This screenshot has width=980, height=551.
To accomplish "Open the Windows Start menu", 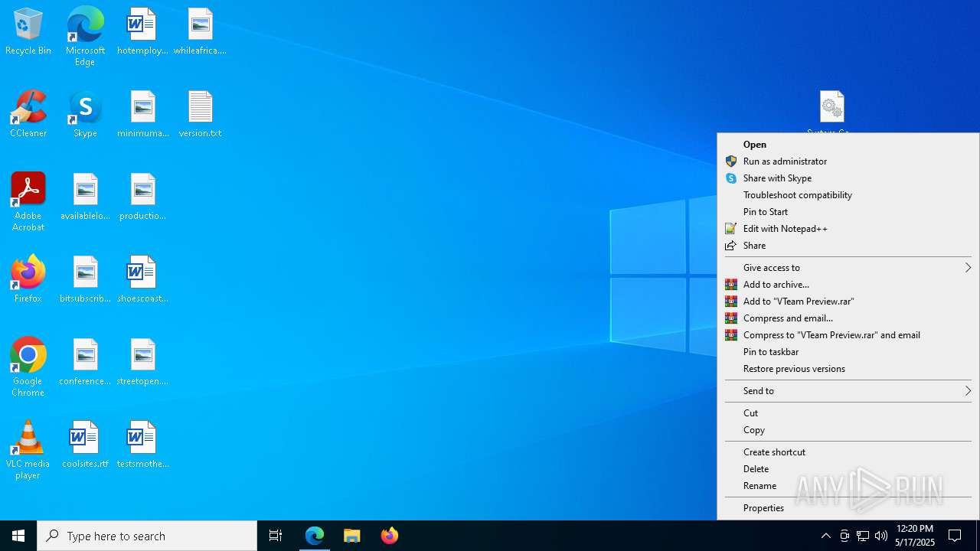I will [x=18, y=536].
